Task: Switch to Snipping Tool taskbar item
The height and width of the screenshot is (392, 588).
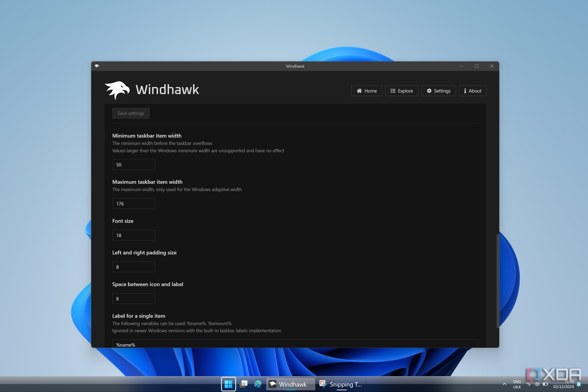Action: (x=341, y=384)
